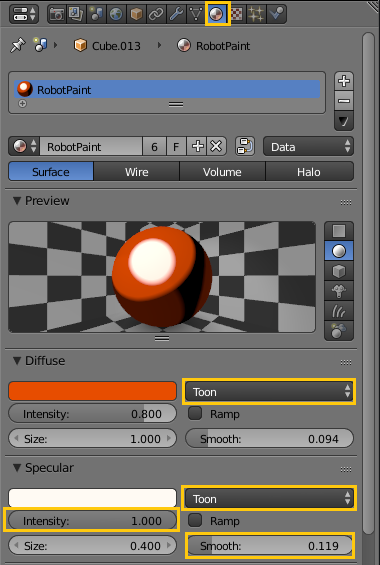Open the Data link dropdown
The width and height of the screenshot is (380, 565).
pos(308,146)
